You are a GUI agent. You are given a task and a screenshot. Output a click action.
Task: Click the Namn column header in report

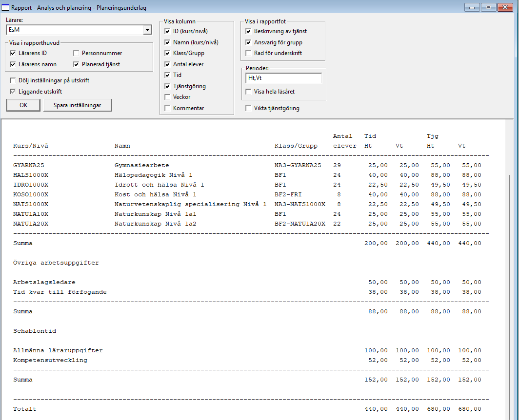point(122,146)
